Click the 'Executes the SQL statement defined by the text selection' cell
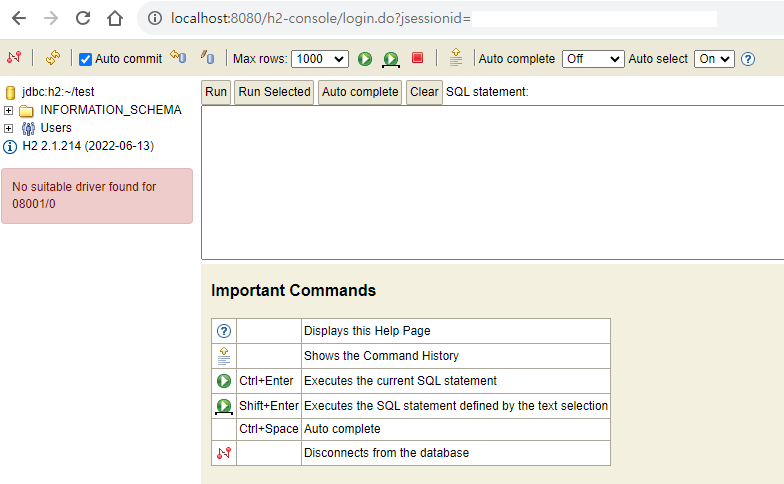This screenshot has height=484, width=784. pyautogui.click(x=456, y=406)
